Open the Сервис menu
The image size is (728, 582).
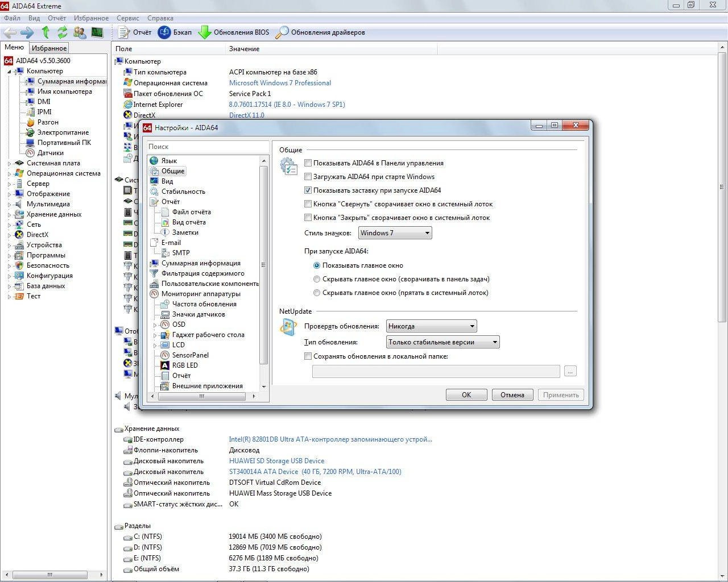pos(127,18)
